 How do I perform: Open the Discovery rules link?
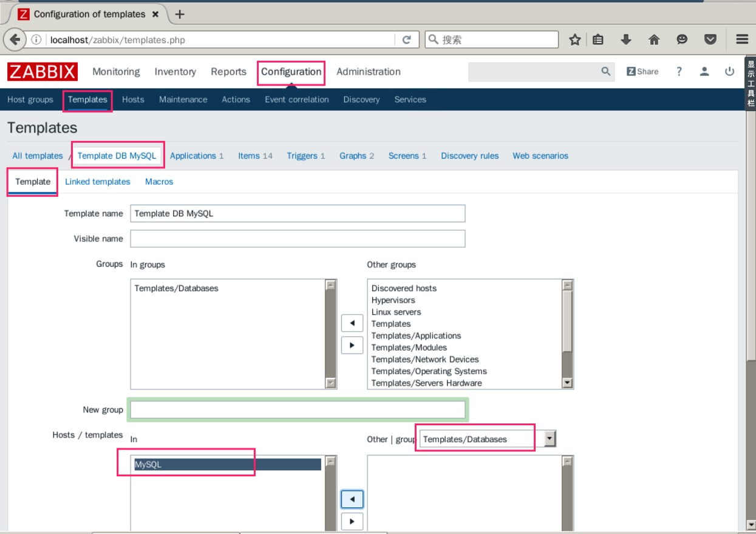coord(469,156)
